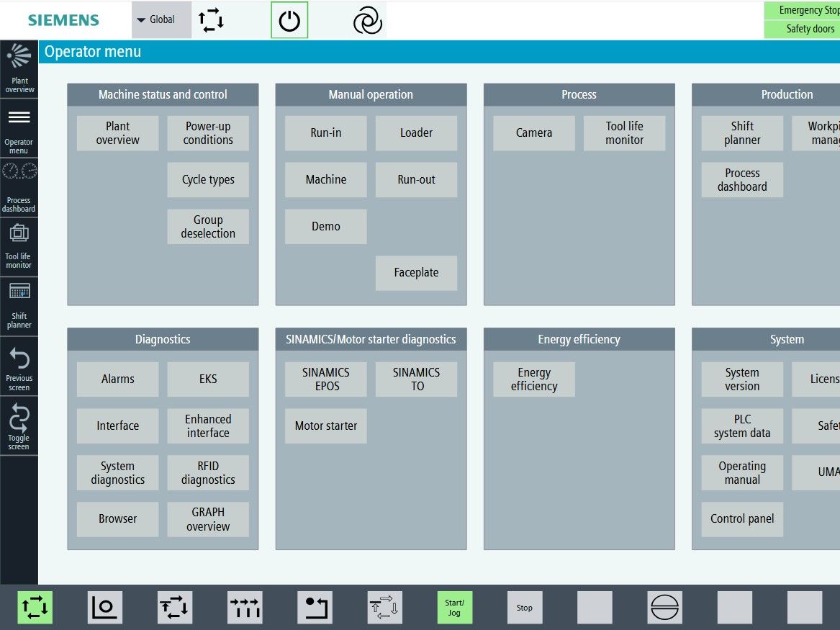The width and height of the screenshot is (840, 630).
Task: Open System diagnostics
Action: [x=118, y=472]
